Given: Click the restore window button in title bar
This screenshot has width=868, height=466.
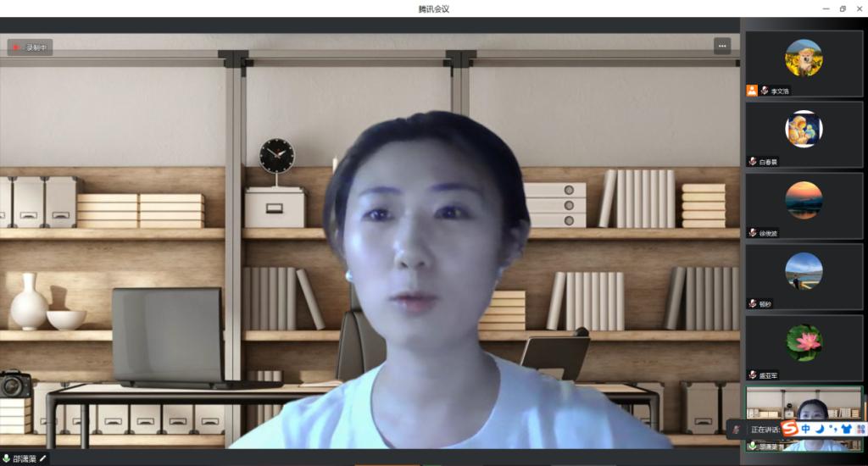Looking at the screenshot, I should point(843,8).
